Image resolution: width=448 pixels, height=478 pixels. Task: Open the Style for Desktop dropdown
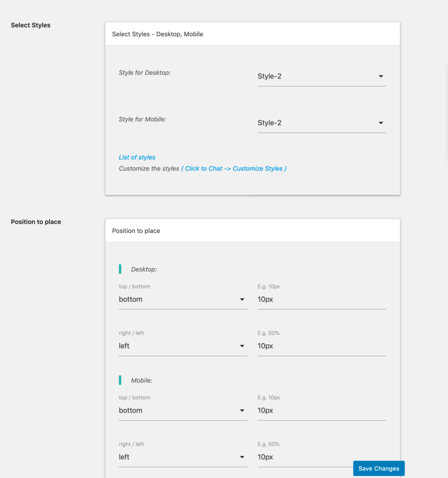click(322, 76)
